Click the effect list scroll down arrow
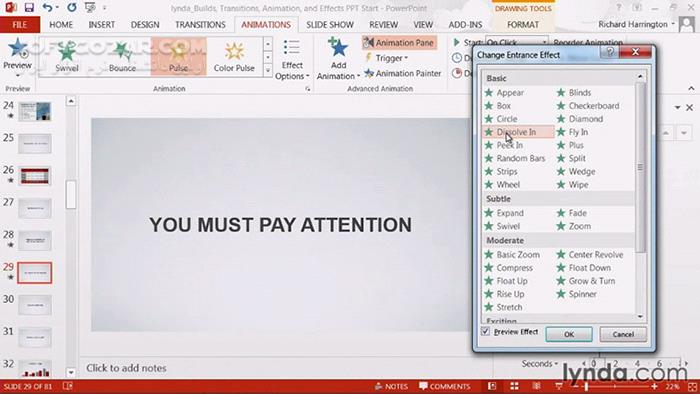 pos(640,317)
